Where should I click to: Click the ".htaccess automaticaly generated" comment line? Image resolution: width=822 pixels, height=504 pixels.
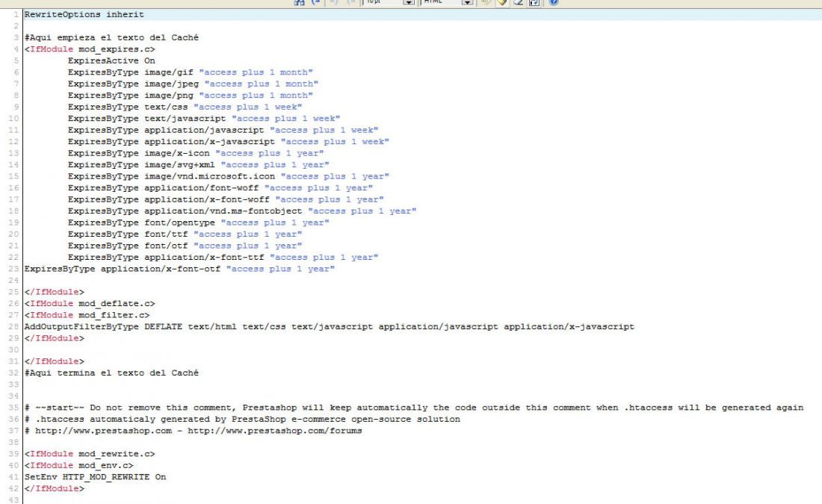point(242,419)
